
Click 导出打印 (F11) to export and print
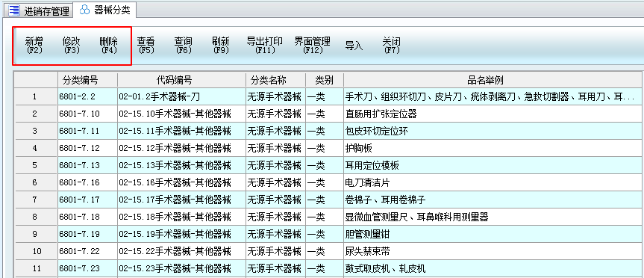coord(264,46)
